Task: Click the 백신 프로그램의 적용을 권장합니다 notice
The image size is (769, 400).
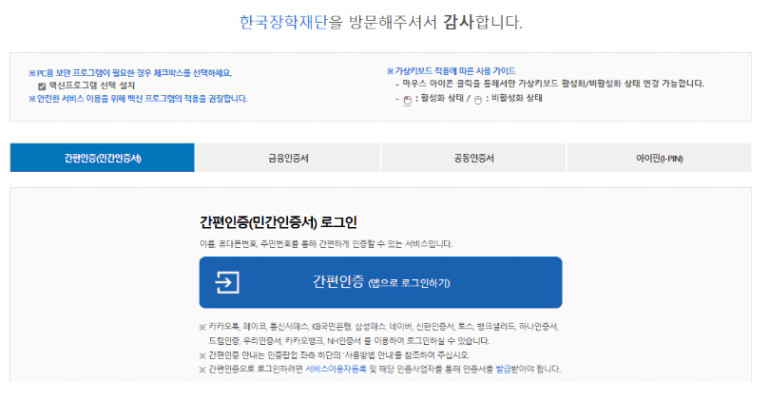Action: (x=138, y=99)
